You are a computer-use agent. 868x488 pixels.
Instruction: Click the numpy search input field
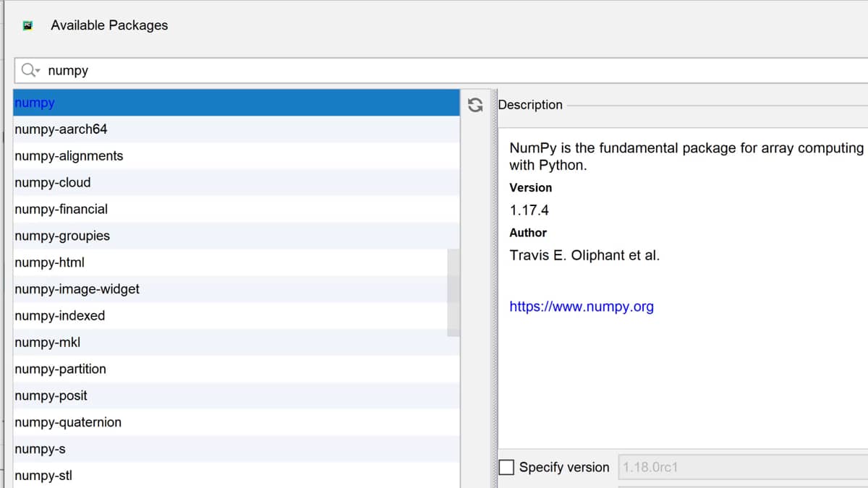(441, 70)
